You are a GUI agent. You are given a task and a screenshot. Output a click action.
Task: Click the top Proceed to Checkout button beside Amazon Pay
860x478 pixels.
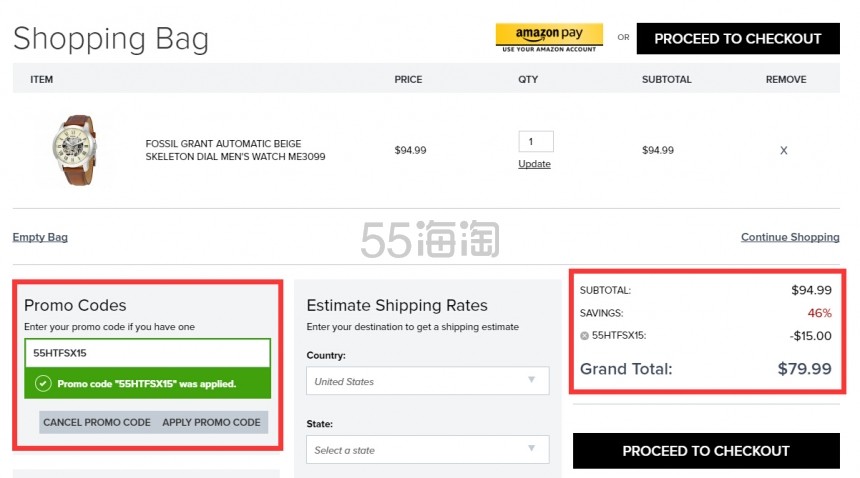click(737, 39)
